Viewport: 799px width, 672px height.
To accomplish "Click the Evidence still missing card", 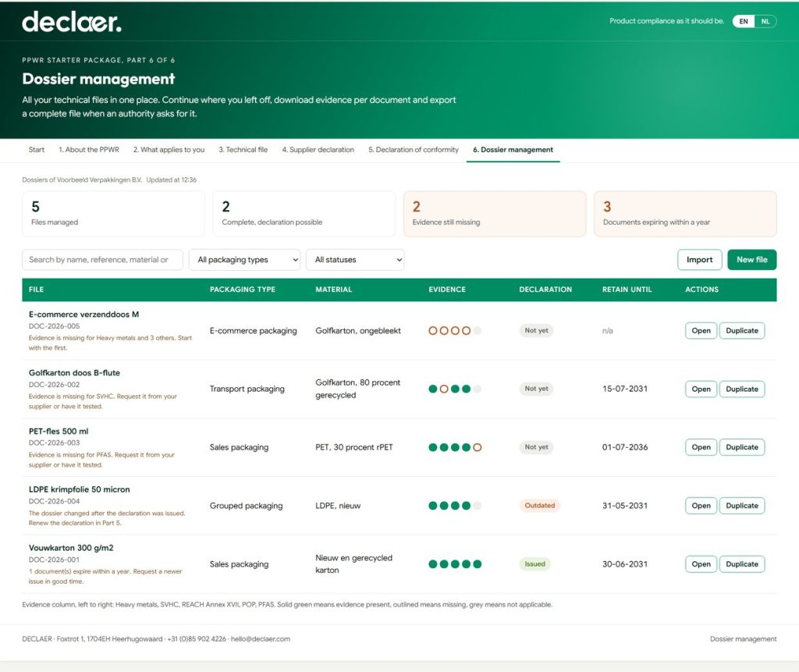I will click(x=494, y=214).
